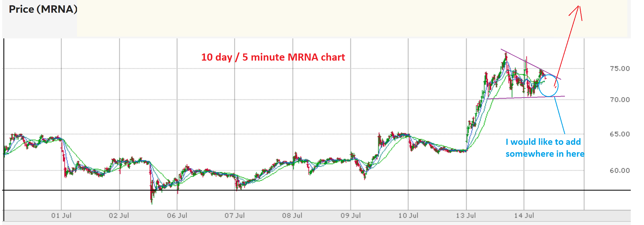This screenshot has height=225, width=644.
Task: Select the 01 Jul date label
Action: (61, 215)
